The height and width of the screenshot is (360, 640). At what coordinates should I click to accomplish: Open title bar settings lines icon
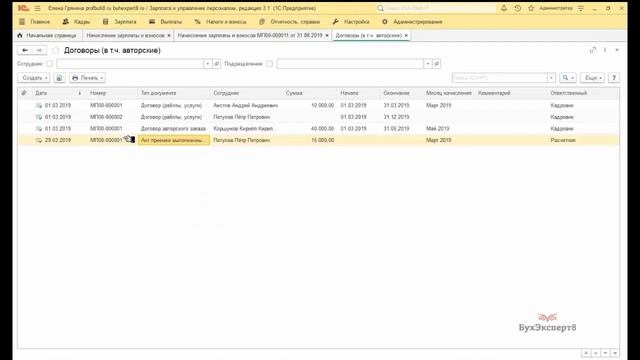click(581, 8)
